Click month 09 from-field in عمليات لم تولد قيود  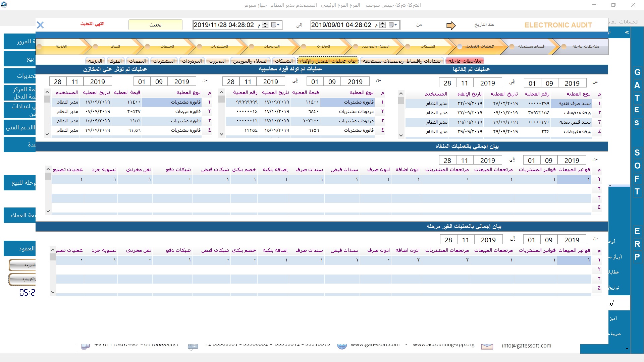pos(332,82)
